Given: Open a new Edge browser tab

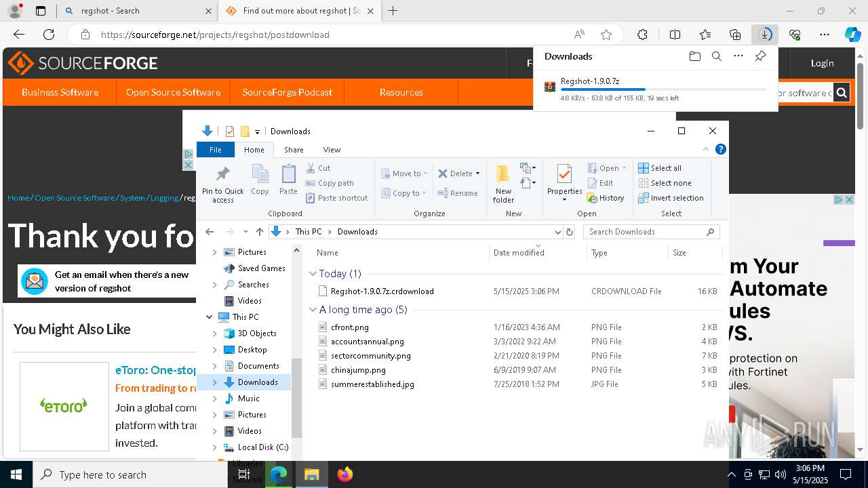Looking at the screenshot, I should pyautogui.click(x=393, y=11).
